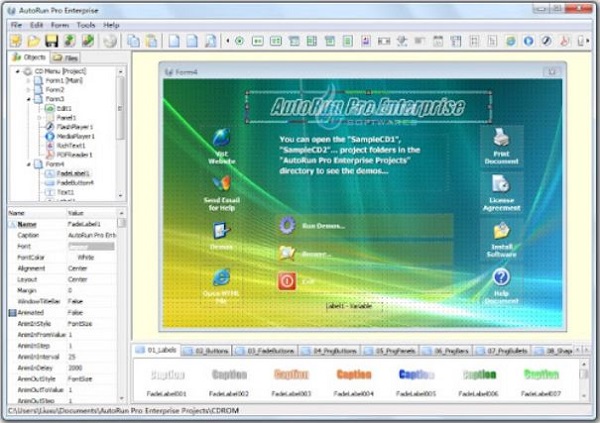Select the orange FadeLabel004 caption style thumbnail
The image size is (600, 423).
tap(354, 381)
